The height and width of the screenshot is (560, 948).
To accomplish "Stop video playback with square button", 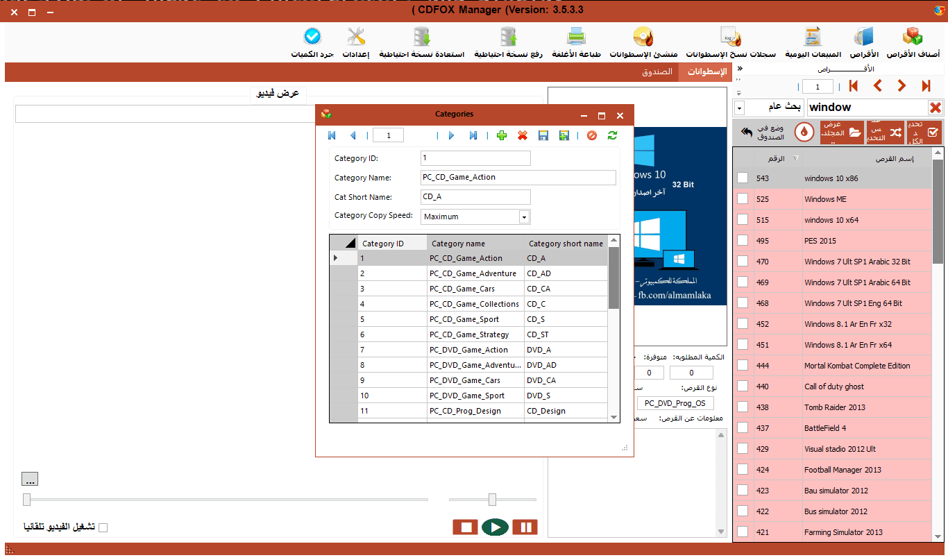I will pyautogui.click(x=466, y=527).
